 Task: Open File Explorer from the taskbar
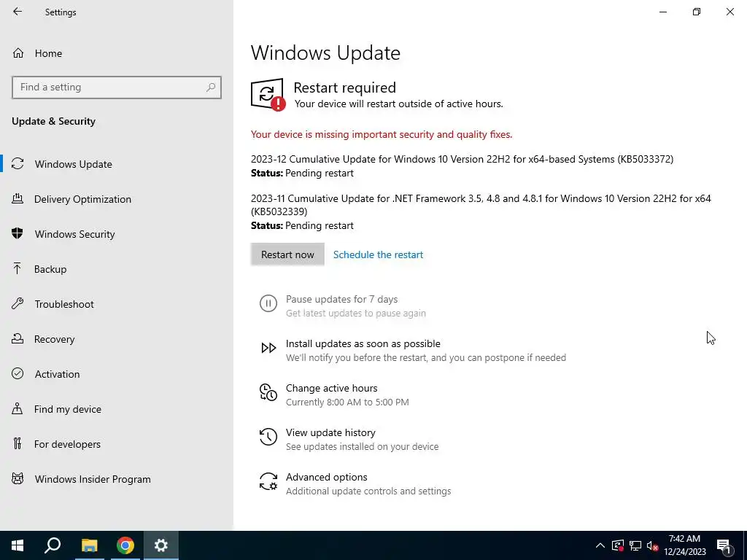click(x=89, y=545)
